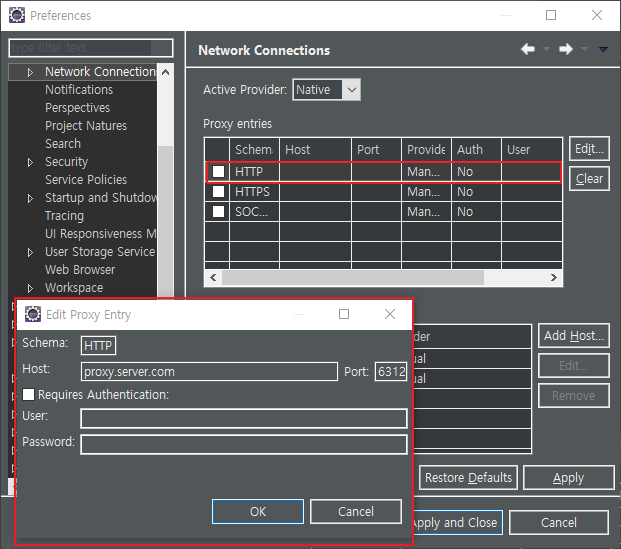Click the Port column header
The height and width of the screenshot is (549, 621).
click(376, 149)
